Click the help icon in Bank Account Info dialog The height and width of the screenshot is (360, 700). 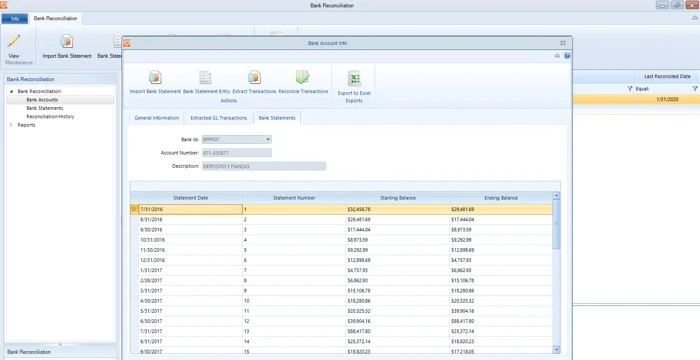click(567, 56)
